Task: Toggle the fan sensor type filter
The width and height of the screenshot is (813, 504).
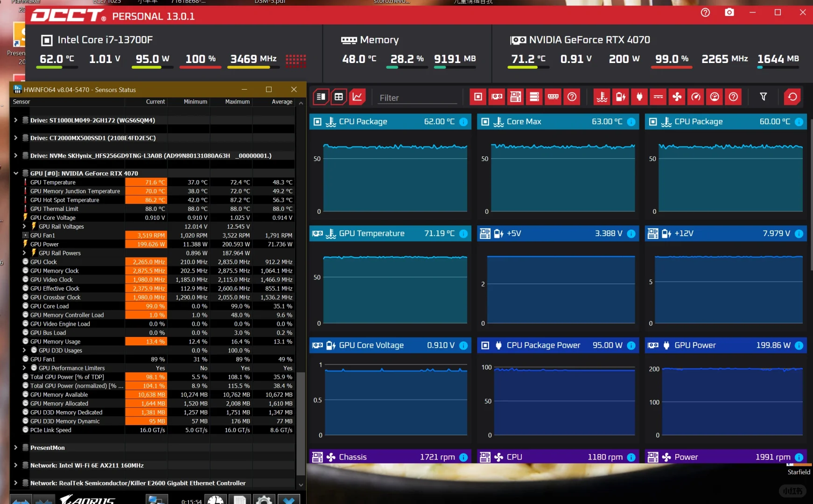Action: (x=677, y=97)
